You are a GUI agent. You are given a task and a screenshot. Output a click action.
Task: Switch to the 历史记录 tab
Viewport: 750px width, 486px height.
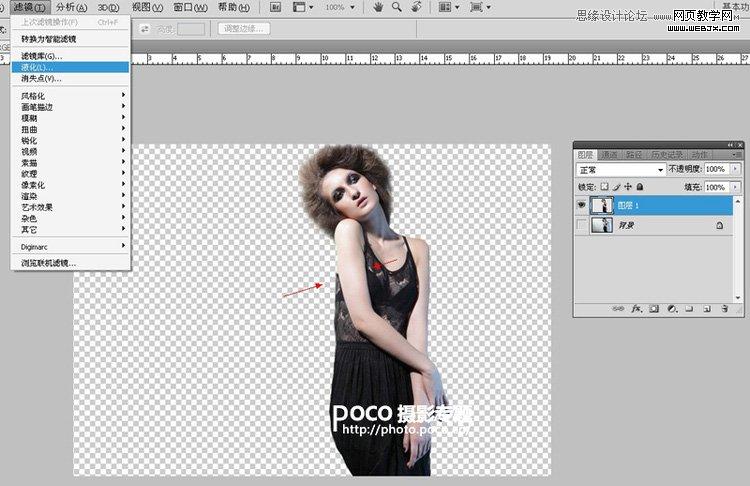(667, 155)
